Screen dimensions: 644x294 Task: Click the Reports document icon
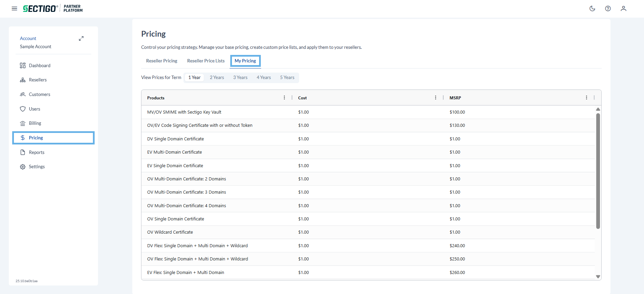(23, 152)
